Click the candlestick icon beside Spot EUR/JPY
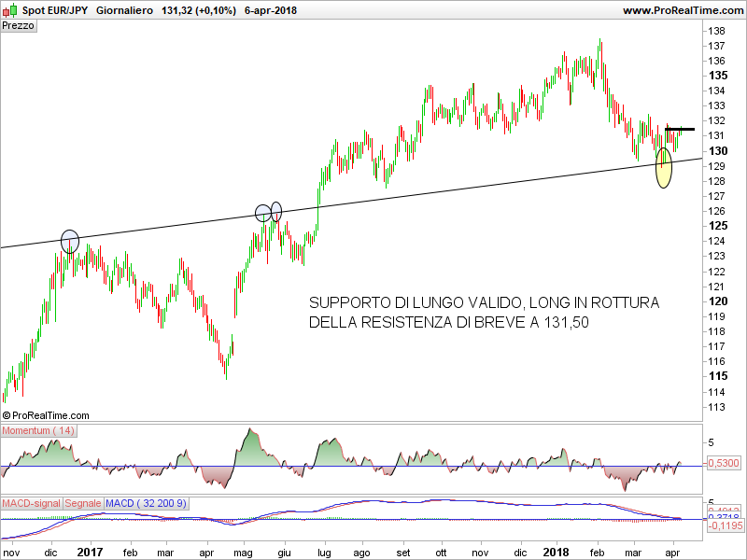 [x=10, y=9]
